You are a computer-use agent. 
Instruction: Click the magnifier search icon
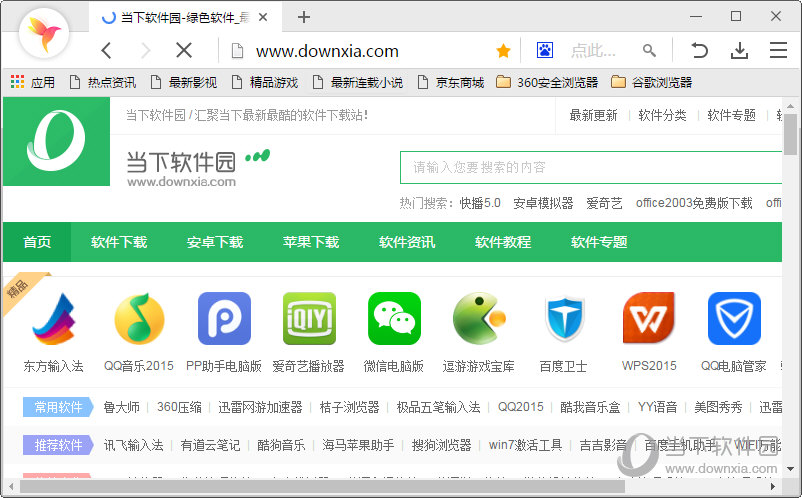649,50
